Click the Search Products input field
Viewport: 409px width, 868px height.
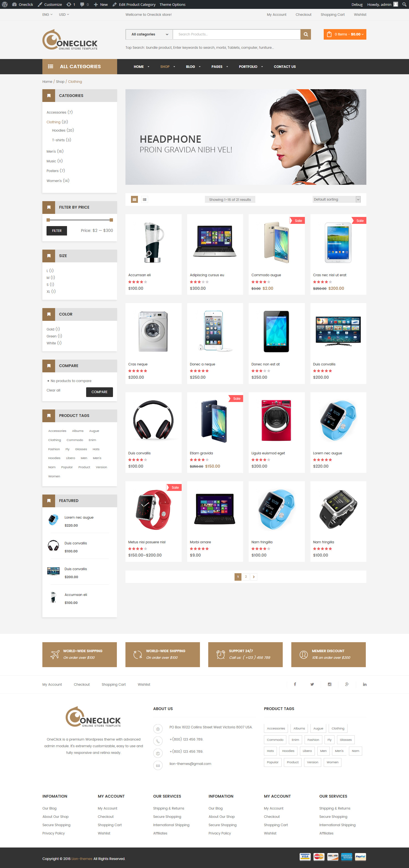pyautogui.click(x=236, y=34)
